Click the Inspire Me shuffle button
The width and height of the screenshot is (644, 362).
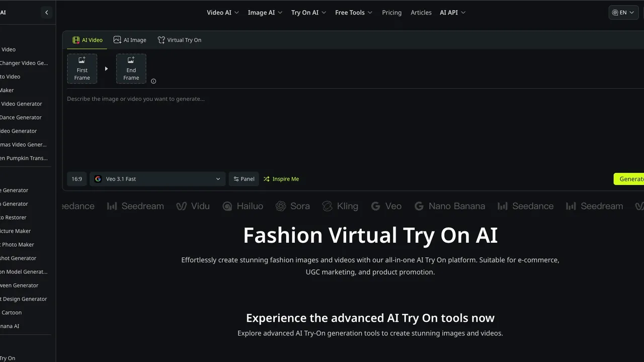(x=281, y=179)
